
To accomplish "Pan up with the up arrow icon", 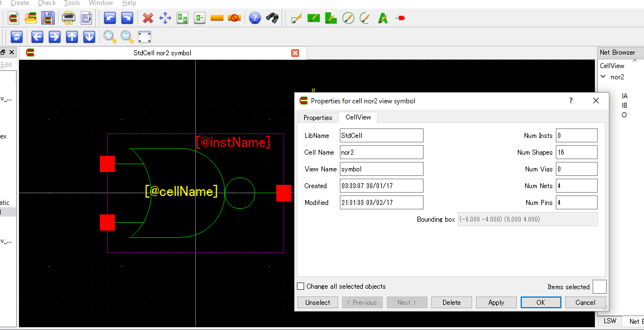I will pyautogui.click(x=72, y=37).
